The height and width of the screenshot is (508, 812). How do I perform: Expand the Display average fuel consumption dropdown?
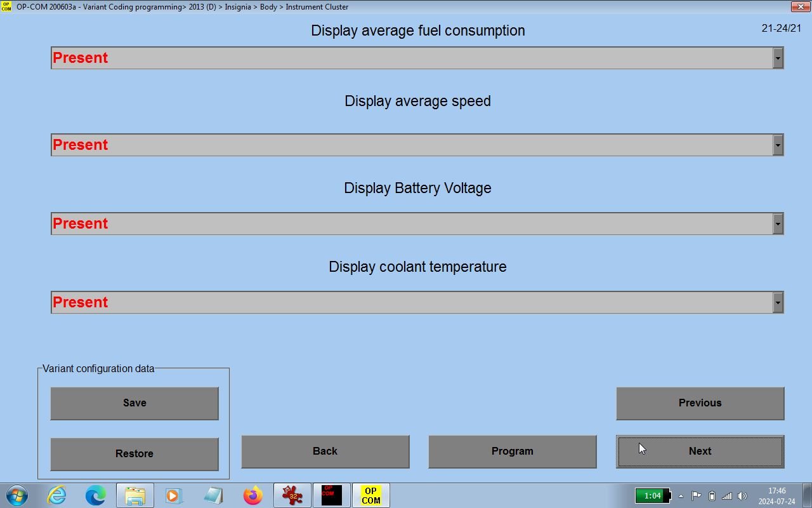coord(778,58)
